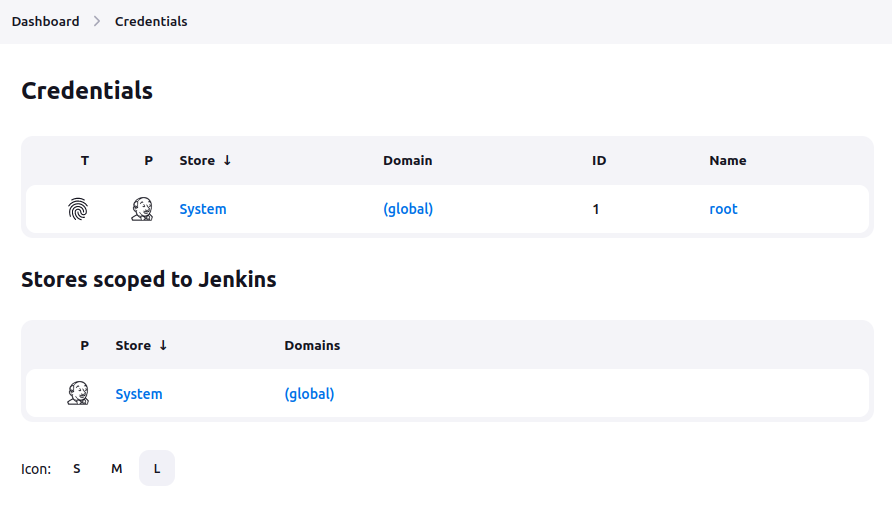The height and width of the screenshot is (514, 892).
Task: Open System store under Stores scoped to Jenkins
Action: tap(139, 394)
